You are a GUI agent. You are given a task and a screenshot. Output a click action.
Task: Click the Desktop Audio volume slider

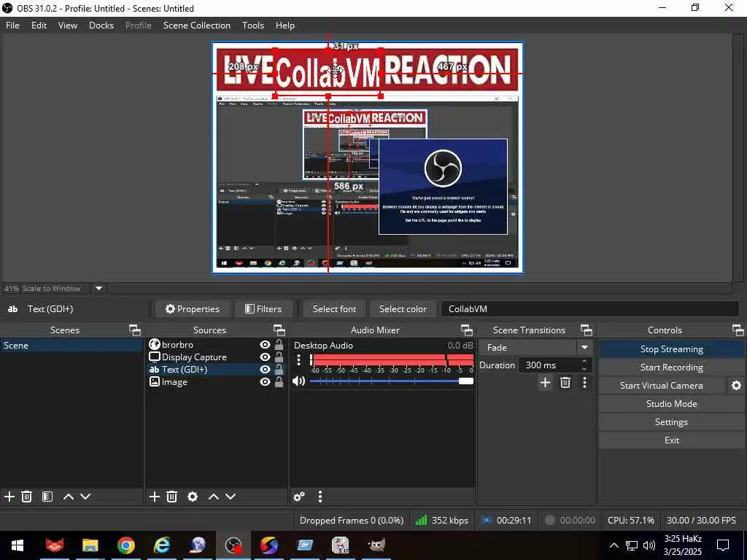pyautogui.click(x=392, y=381)
